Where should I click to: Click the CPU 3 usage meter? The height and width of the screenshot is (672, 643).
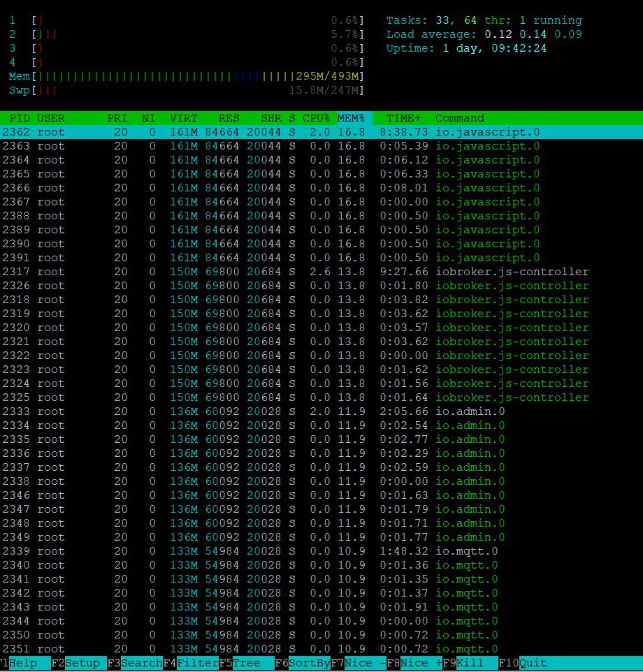186,48
